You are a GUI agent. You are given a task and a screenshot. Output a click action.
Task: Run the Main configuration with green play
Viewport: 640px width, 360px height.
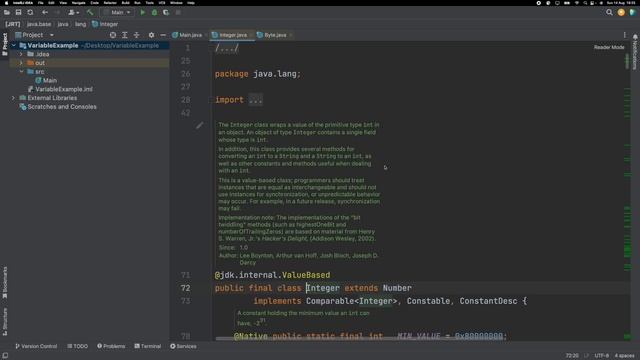tap(142, 13)
